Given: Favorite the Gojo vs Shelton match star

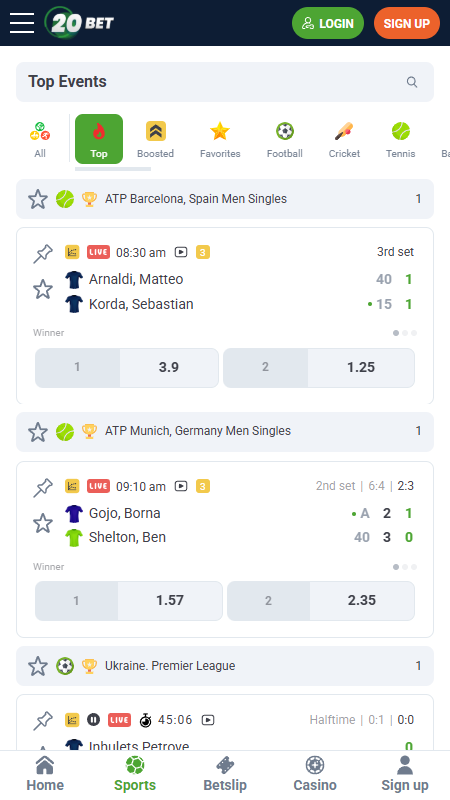Looking at the screenshot, I should coord(43,523).
